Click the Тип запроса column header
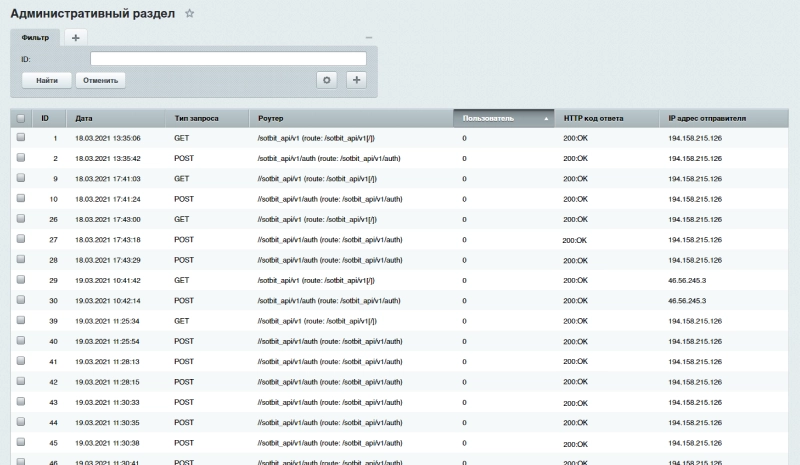Image resolution: width=800 pixels, height=465 pixels. point(196,118)
